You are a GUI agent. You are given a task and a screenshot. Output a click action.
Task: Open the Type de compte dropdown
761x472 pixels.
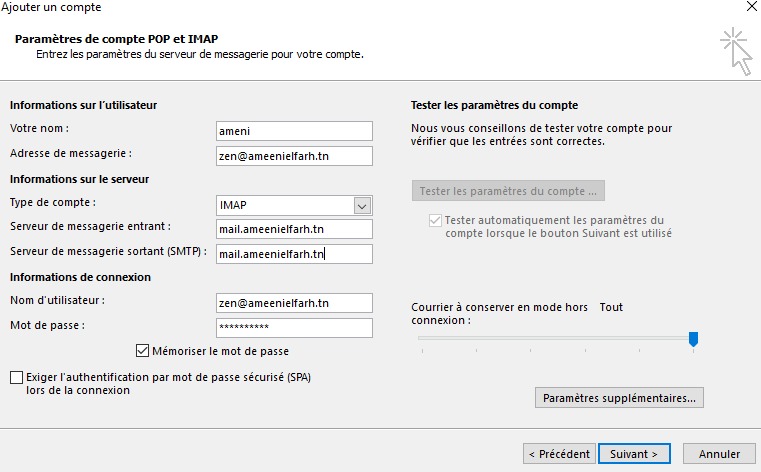point(362,205)
